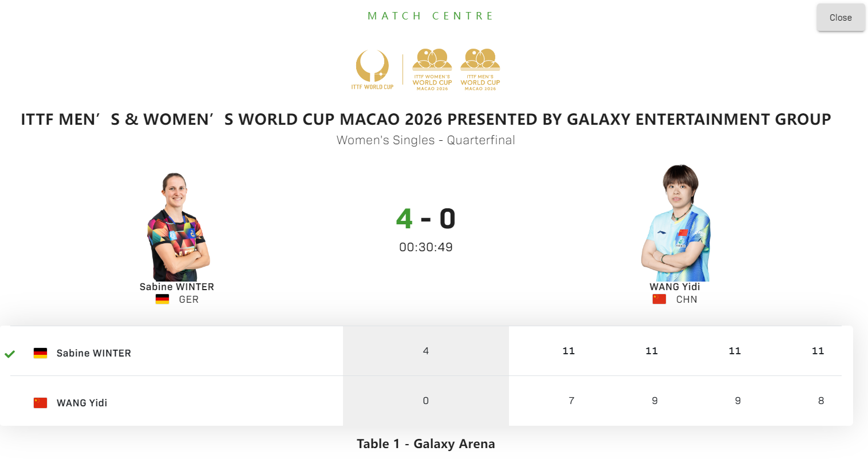868x467 pixels.
Task: Click the German flag under Sabine Winter's photo
Action: tap(163, 299)
